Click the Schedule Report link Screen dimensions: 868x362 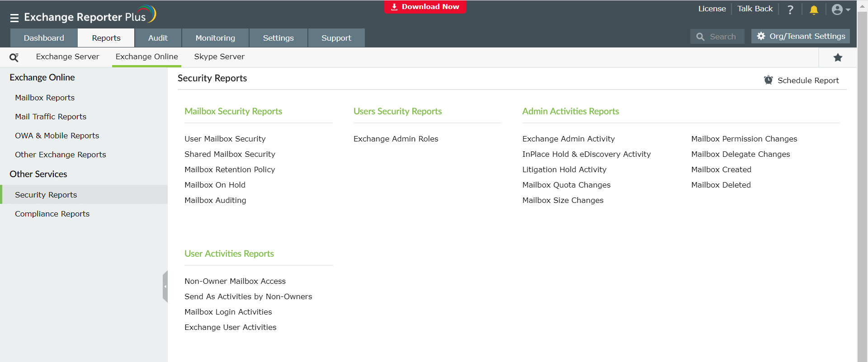[x=801, y=80]
